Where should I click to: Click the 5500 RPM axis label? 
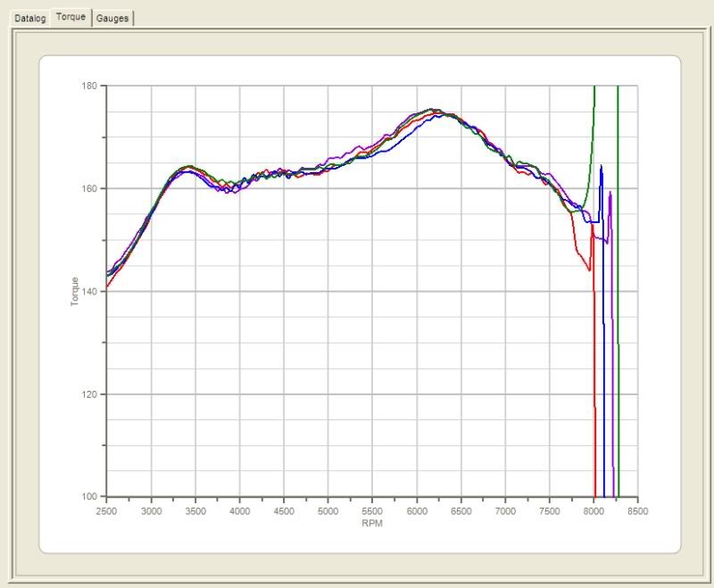click(372, 511)
